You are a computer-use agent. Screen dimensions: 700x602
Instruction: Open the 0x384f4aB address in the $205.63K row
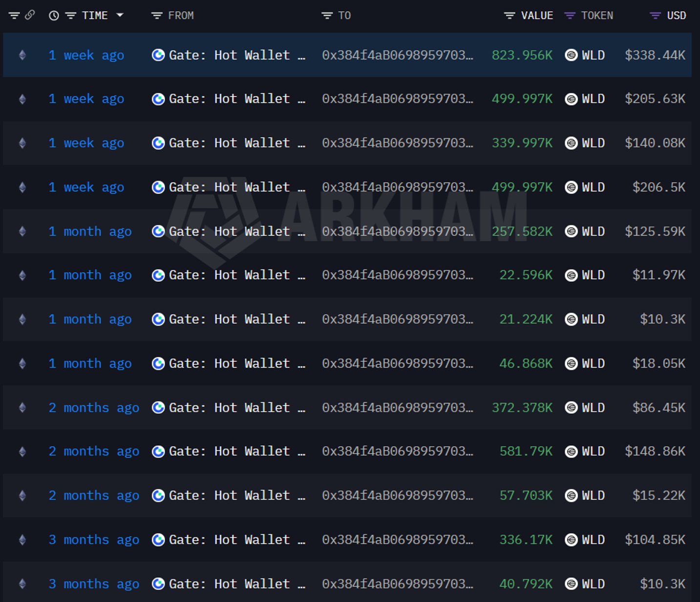pyautogui.click(x=398, y=99)
